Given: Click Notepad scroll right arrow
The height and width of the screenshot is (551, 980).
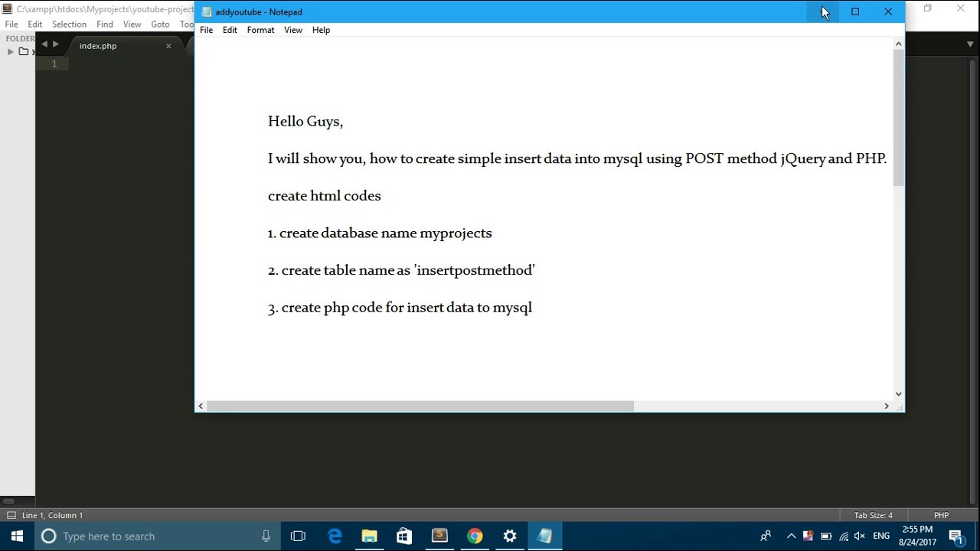Looking at the screenshot, I should tap(887, 406).
